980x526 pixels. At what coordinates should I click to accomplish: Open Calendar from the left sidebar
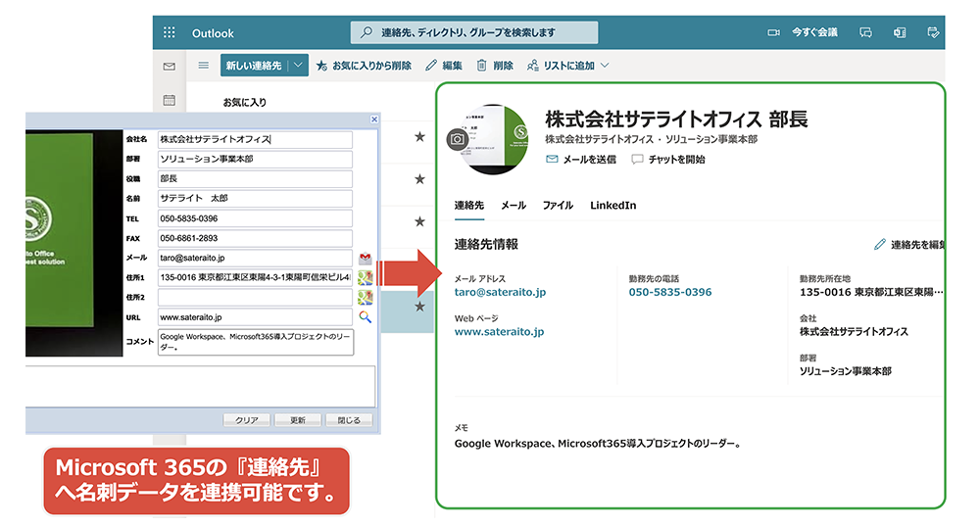170,100
